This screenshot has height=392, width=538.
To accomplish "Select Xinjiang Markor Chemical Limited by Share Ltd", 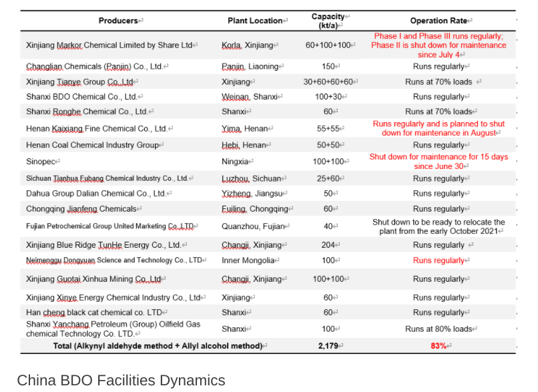I will coord(109,45).
